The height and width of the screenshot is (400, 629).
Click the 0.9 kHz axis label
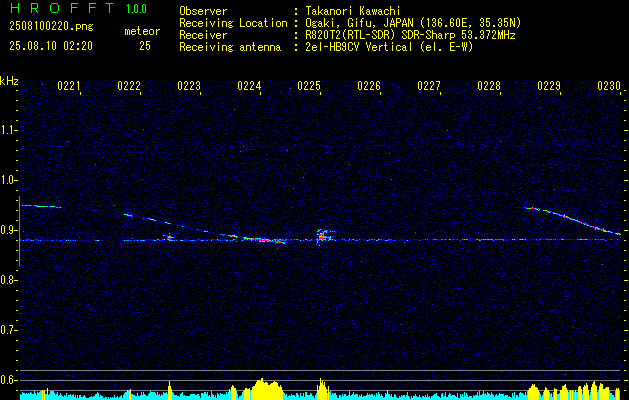tap(8, 230)
